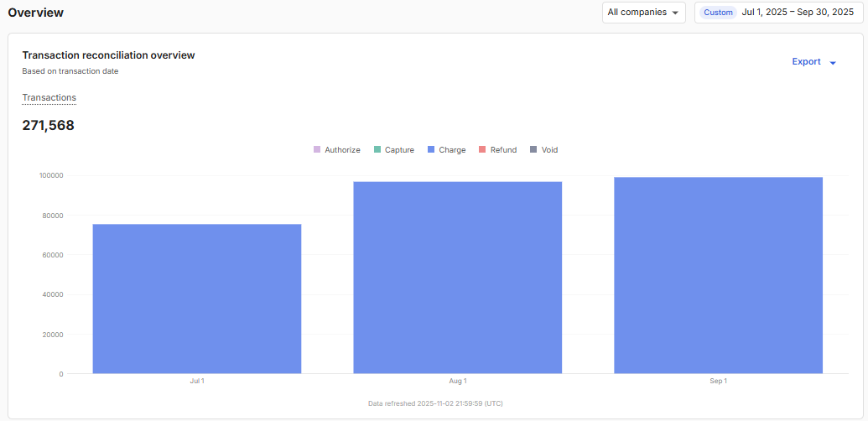Click the 60000 y-axis label
Screen dimensions: 868x421
[53, 255]
